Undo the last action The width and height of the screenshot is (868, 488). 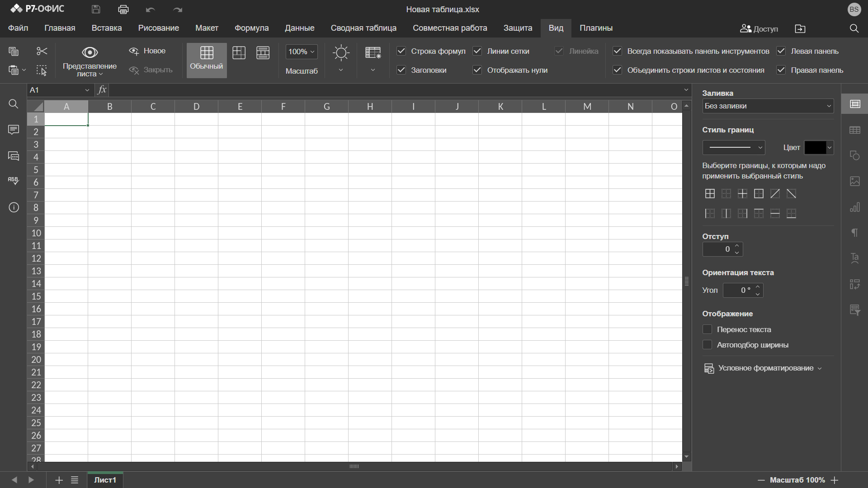(151, 9)
